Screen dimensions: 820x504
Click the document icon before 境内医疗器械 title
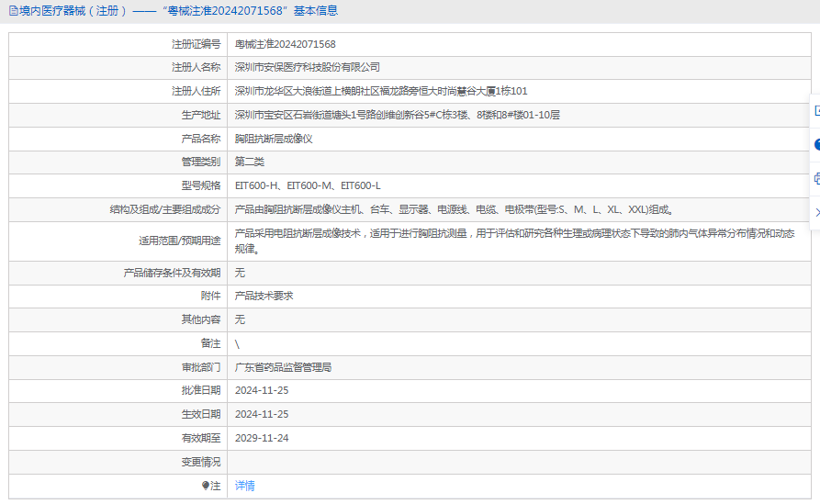pyautogui.click(x=14, y=10)
